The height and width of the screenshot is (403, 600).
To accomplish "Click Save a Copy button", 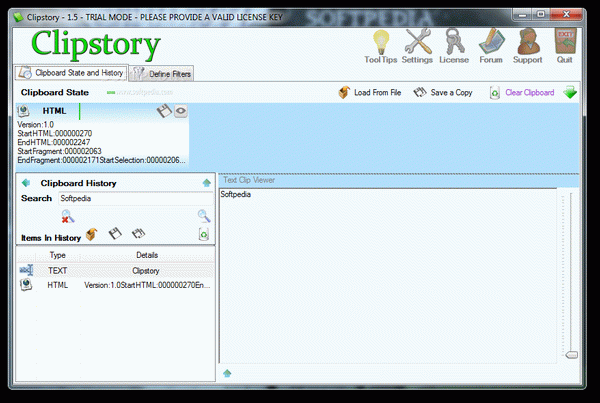I will click(x=443, y=93).
